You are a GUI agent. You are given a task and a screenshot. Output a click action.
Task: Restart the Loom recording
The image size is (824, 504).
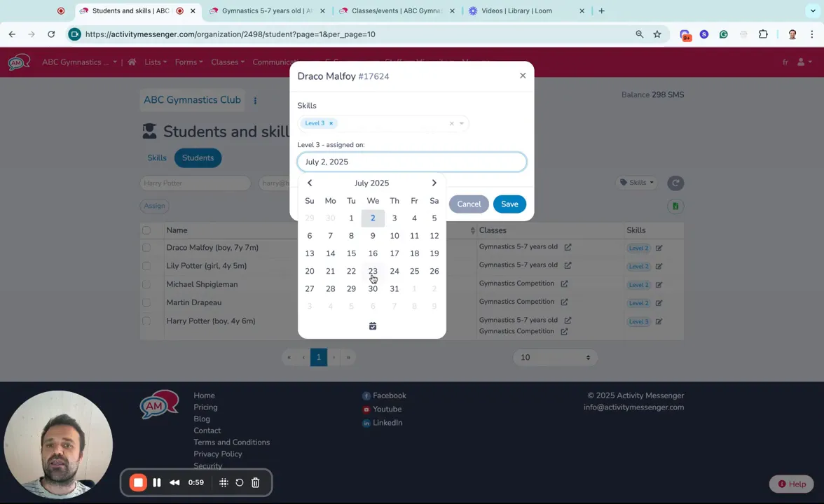tap(239, 482)
